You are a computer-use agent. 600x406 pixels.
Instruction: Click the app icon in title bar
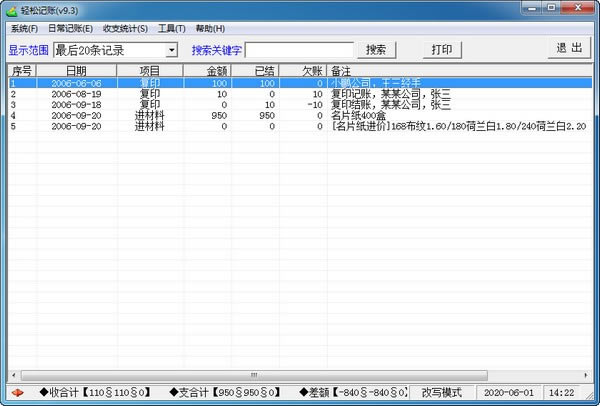point(11,10)
